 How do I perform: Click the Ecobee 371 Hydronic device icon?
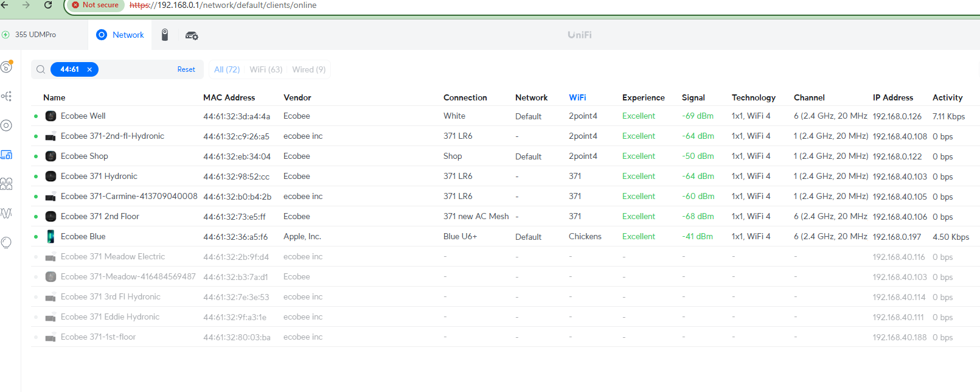(51, 176)
